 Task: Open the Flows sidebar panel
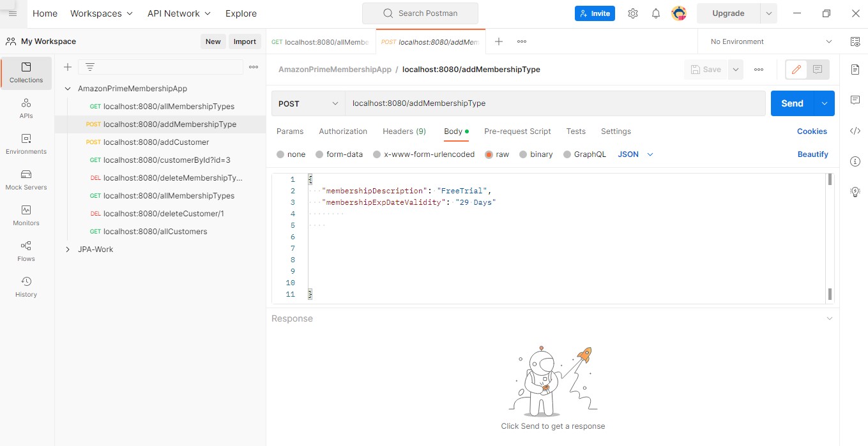tap(26, 251)
